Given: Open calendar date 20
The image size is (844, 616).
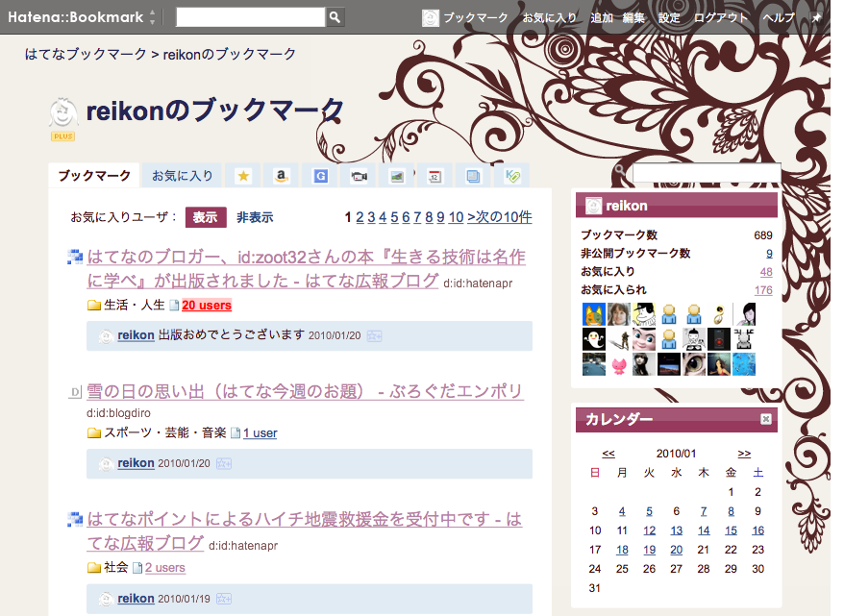Looking at the screenshot, I should point(676,550).
